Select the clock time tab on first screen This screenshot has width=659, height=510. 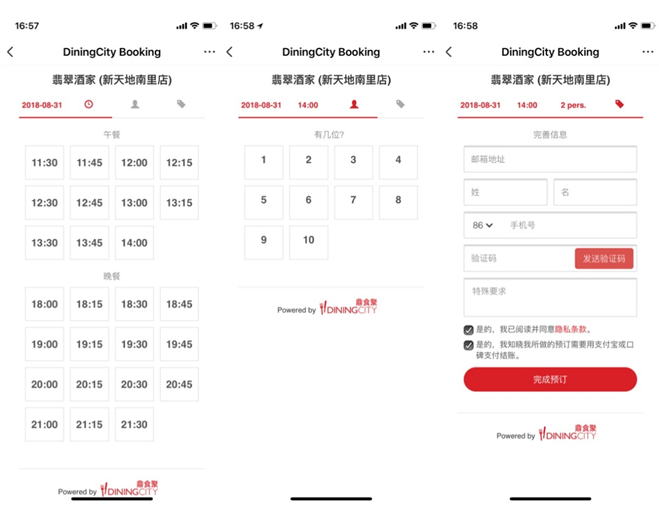[89, 104]
